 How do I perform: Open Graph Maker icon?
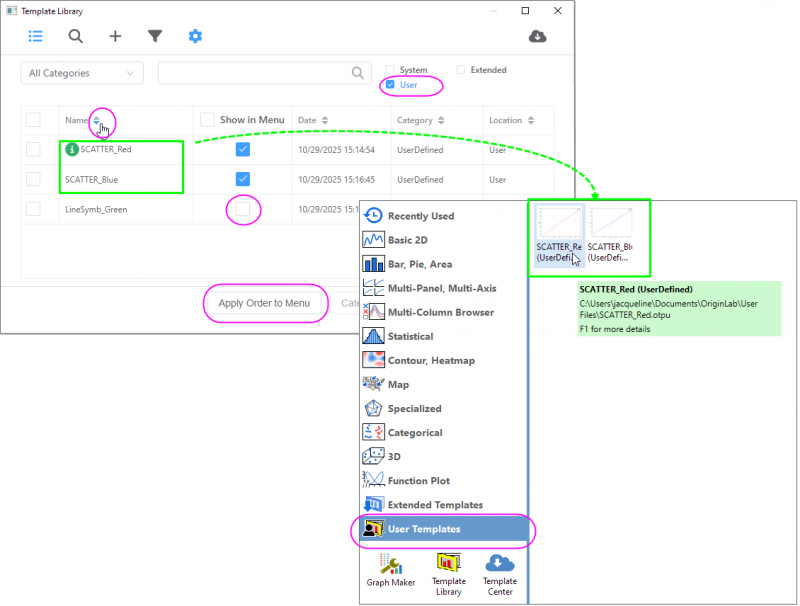(391, 568)
